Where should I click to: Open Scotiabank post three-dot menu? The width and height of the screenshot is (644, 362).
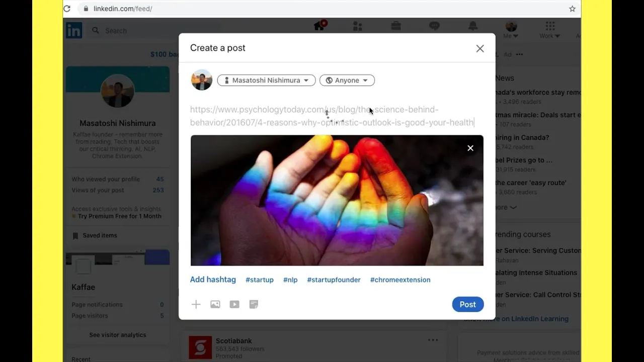[433, 340]
